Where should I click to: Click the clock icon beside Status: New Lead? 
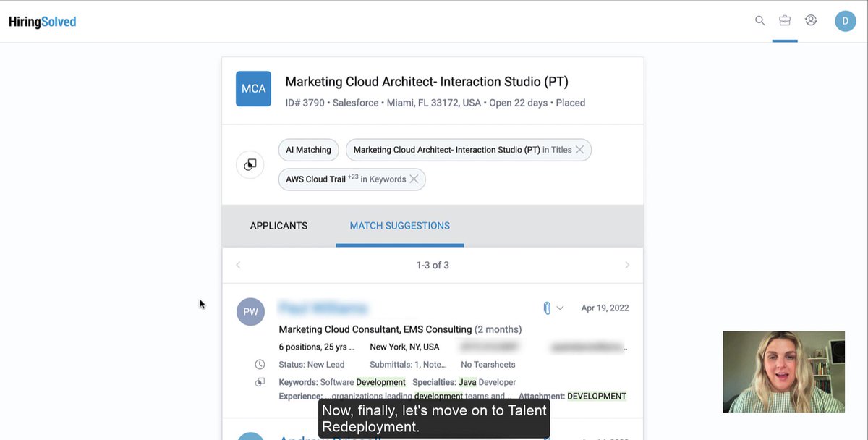[260, 364]
